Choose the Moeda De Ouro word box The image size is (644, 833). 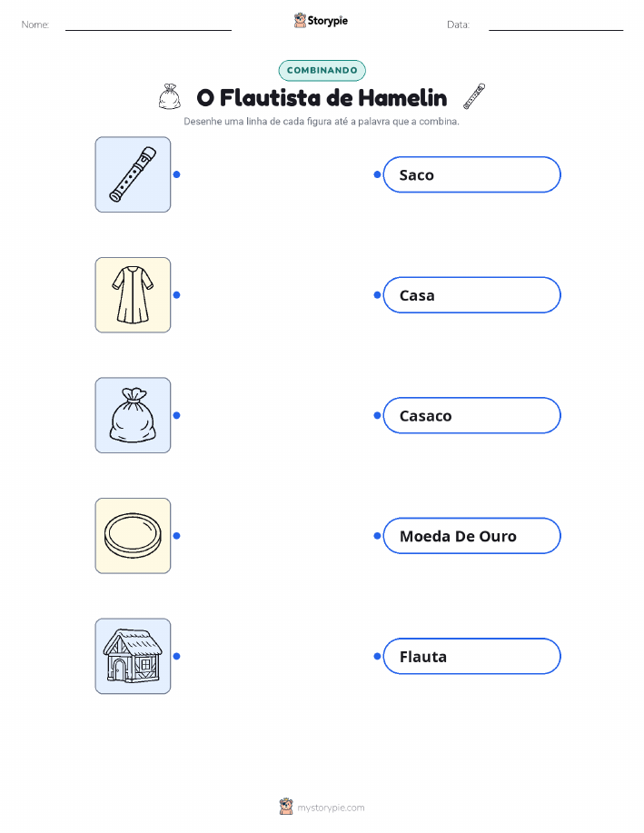471,536
